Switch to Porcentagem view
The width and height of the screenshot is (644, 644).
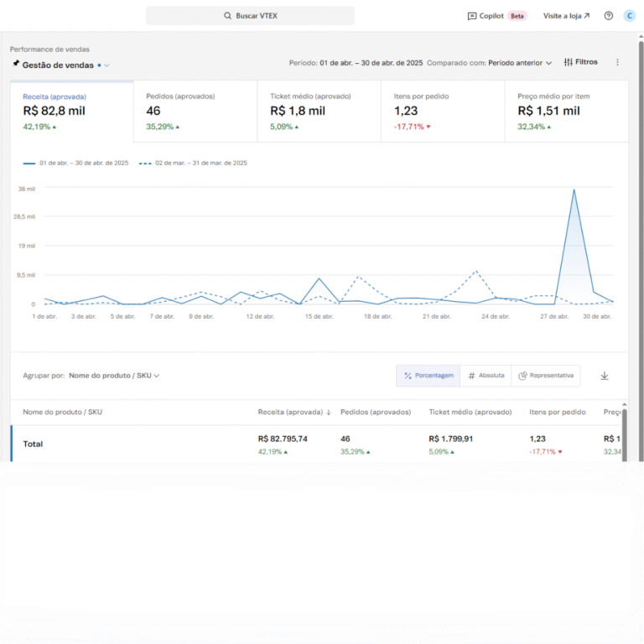coord(428,376)
